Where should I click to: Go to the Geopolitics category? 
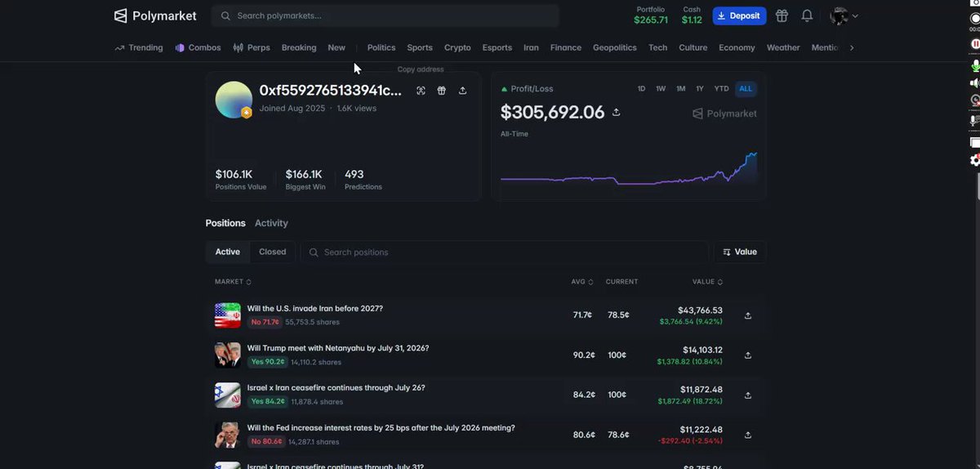615,47
